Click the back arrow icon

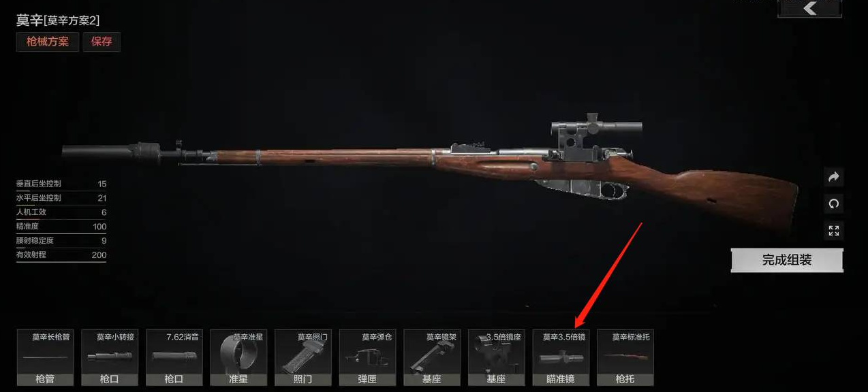coord(809,8)
